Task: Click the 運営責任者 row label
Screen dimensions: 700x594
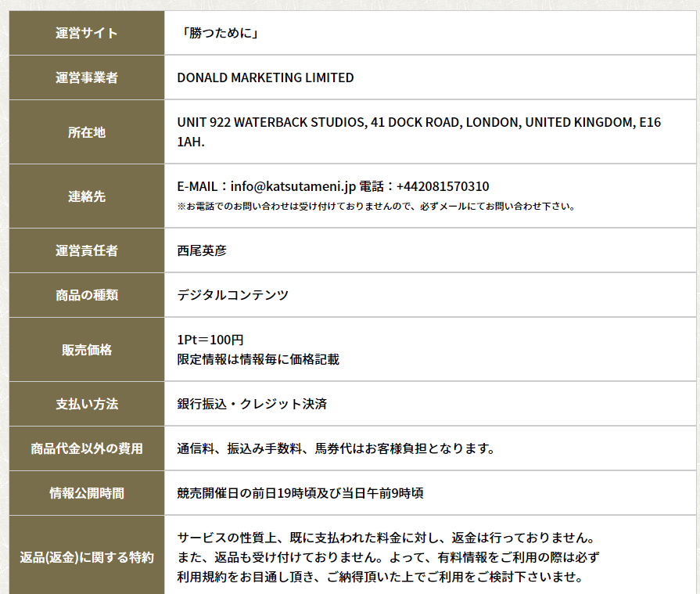Action: 87,250
